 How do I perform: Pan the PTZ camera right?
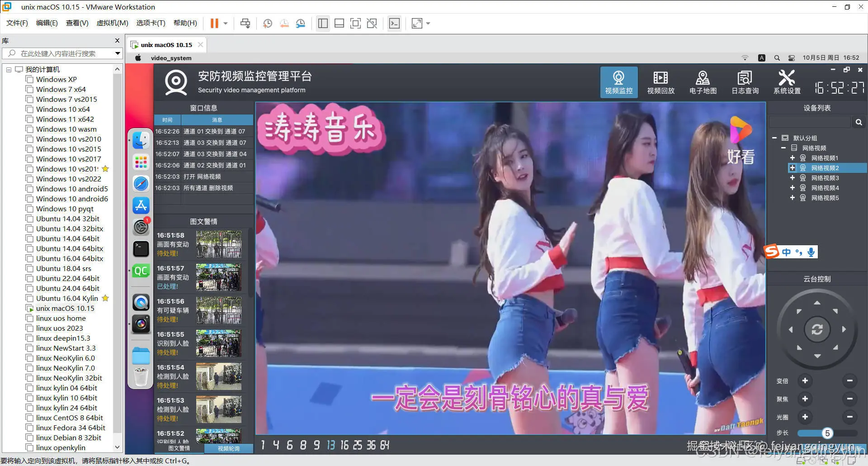point(844,329)
